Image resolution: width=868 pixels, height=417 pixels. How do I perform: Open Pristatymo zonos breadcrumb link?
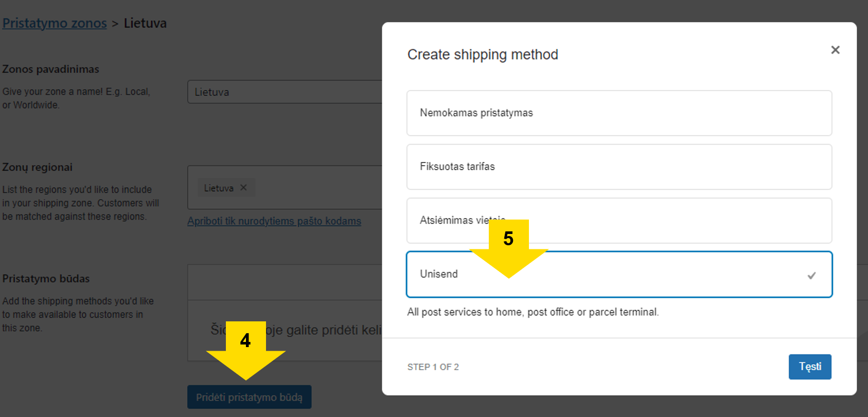(x=55, y=23)
